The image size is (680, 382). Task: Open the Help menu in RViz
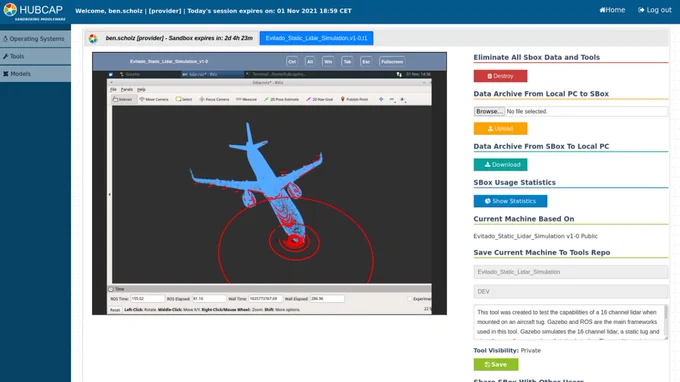click(141, 89)
